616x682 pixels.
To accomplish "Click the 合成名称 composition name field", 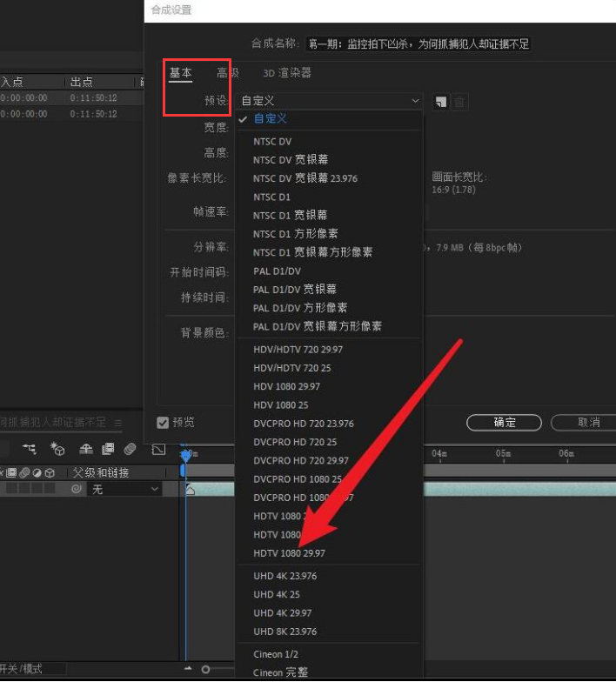I will tap(418, 43).
